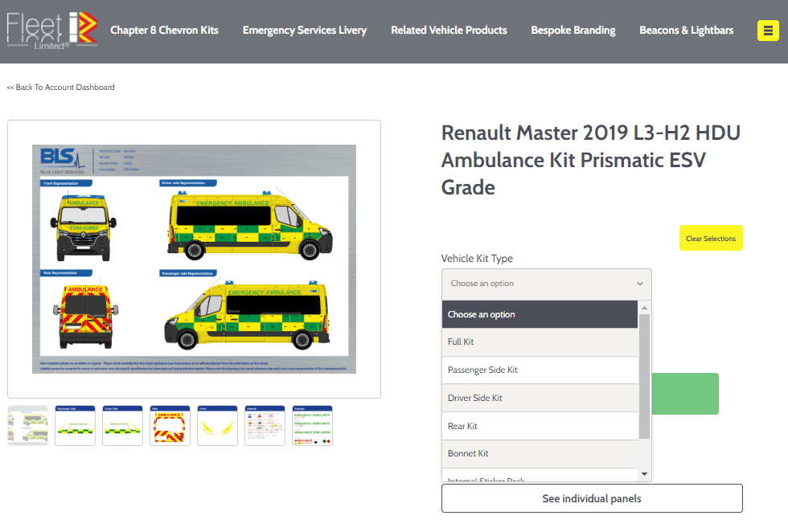788x532 pixels.
Task: Choose Rear Kit option
Action: point(540,427)
